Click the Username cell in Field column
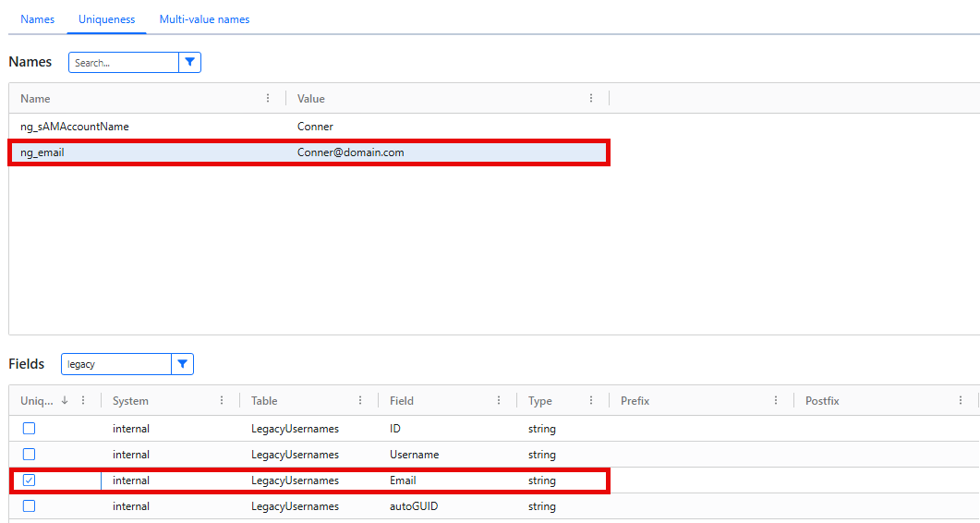 [415, 455]
